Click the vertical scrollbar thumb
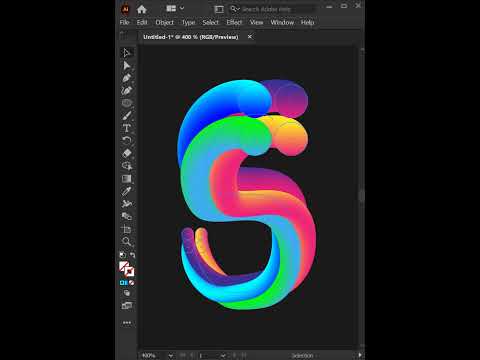Viewport: 480px width, 360px height. (x=362, y=196)
